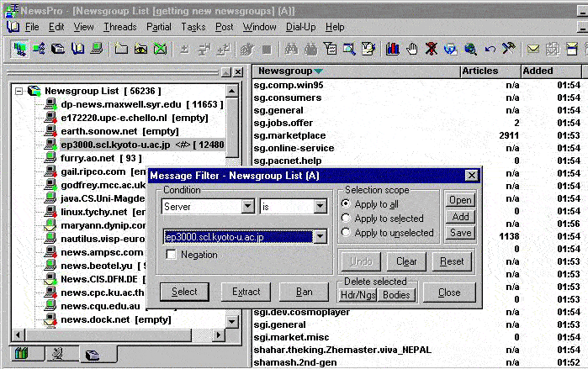Viewport: 588px width, 369px height.
Task: Click the Reset button
Action: click(x=452, y=261)
